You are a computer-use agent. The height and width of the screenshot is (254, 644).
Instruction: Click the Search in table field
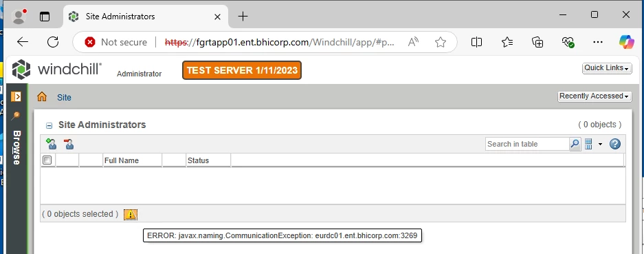click(x=527, y=144)
